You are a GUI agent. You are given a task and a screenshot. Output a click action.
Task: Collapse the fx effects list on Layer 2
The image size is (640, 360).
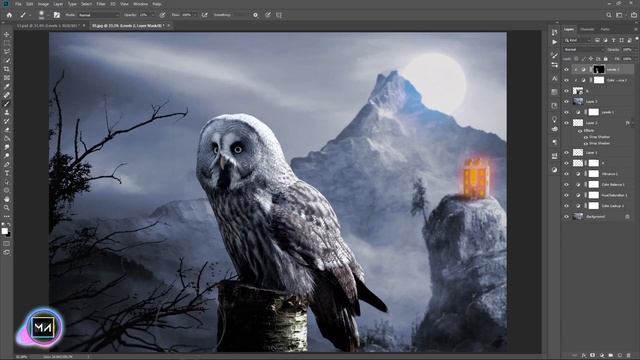[633, 122]
